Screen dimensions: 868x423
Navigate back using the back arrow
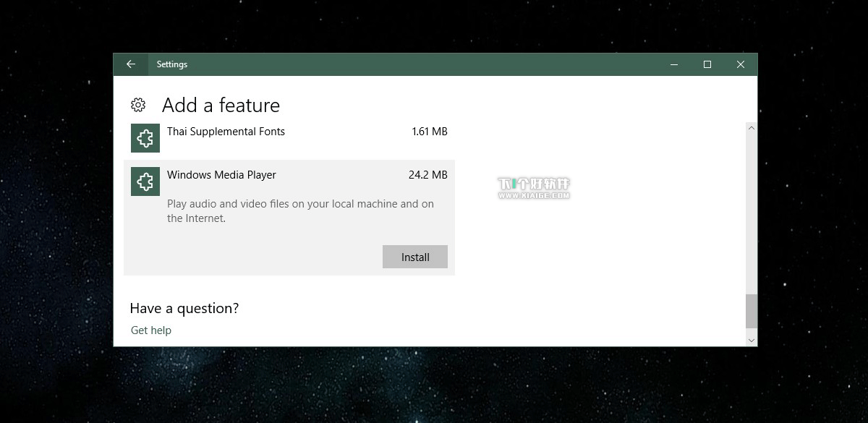tap(131, 64)
